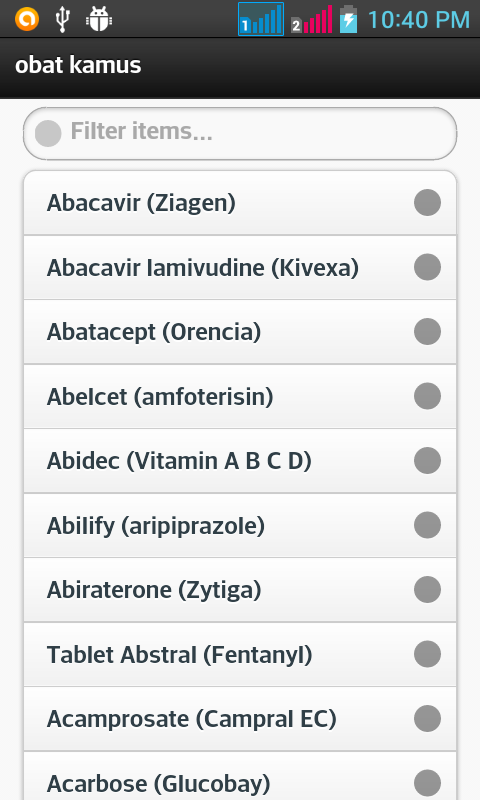Image resolution: width=480 pixels, height=800 pixels.
Task: Select Abelcet (amfoterisin) list item
Action: (240, 396)
